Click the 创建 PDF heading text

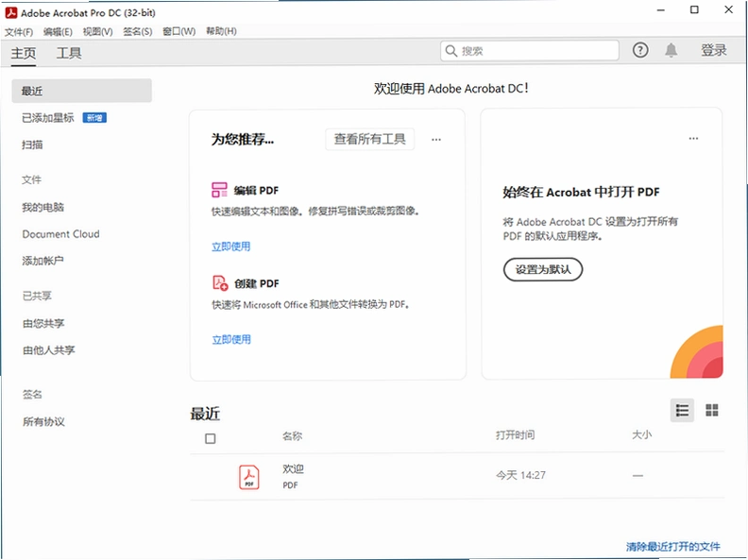click(257, 283)
